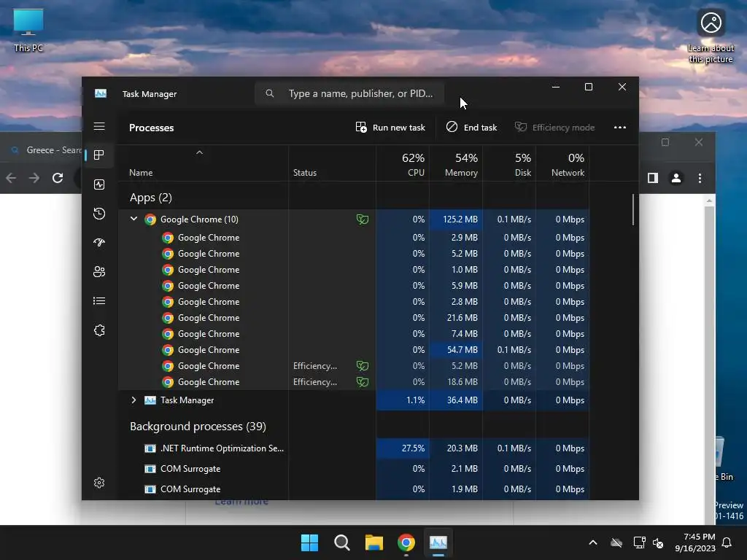Open File Explorer from the taskbar
747x560 pixels.
pyautogui.click(x=374, y=542)
